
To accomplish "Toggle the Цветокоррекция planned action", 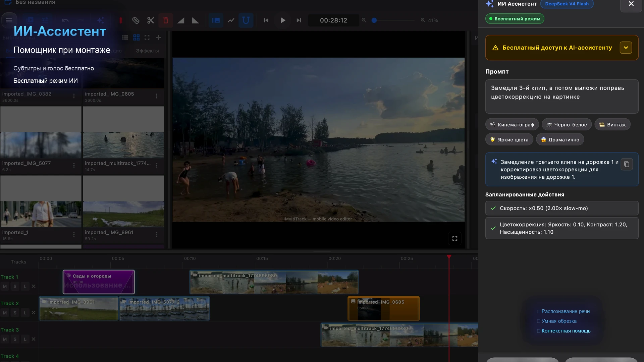I will point(561,228).
